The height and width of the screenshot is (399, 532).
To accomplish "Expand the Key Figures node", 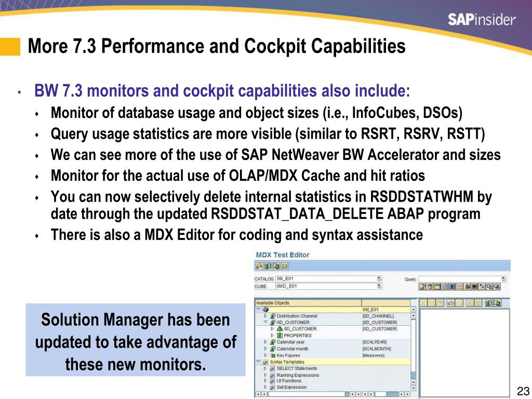I will tap(265, 355).
